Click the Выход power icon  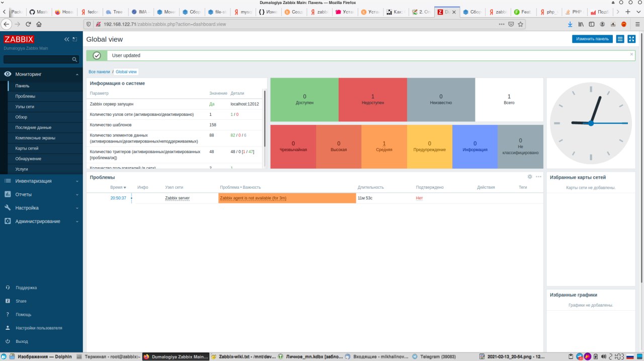pyautogui.click(x=8, y=341)
